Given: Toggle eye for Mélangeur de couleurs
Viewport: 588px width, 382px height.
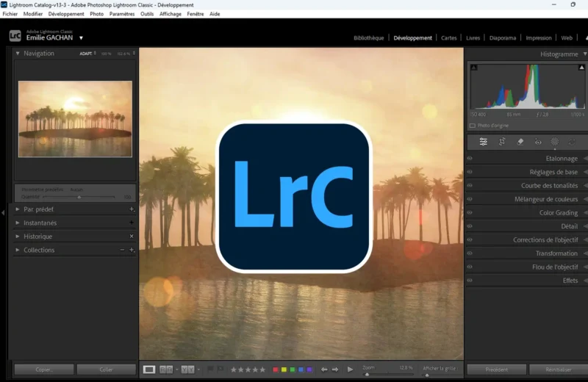Looking at the screenshot, I should (470, 199).
